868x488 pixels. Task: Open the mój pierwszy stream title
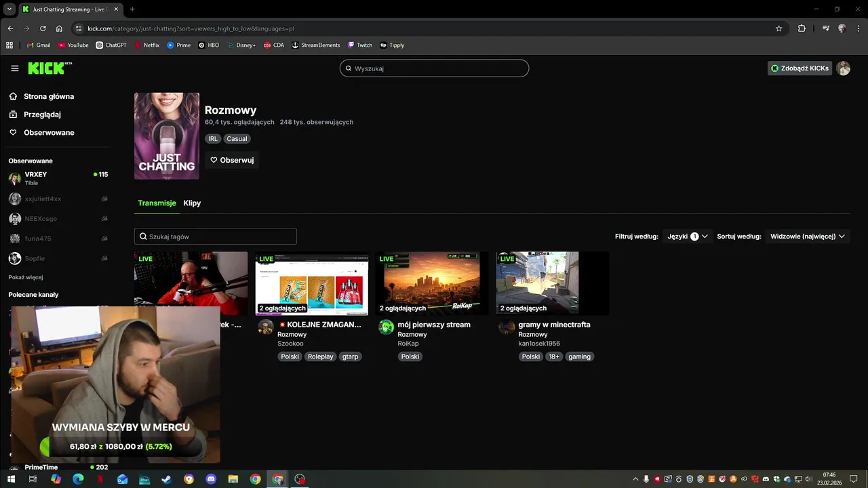point(434,325)
